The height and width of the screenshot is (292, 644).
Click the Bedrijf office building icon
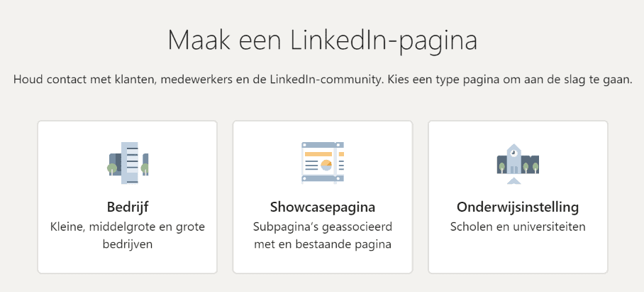tap(128, 161)
